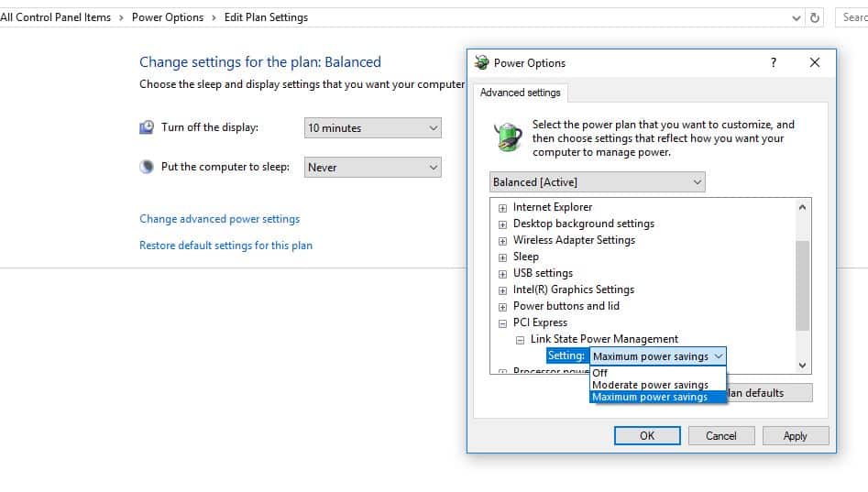Select the Advanced settings tab
868x492 pixels.
coord(521,93)
